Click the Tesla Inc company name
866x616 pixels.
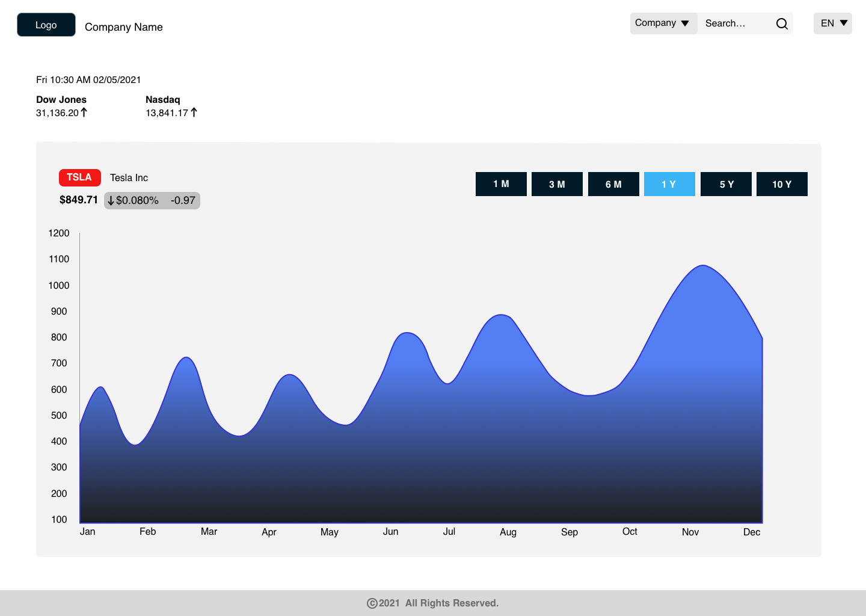129,178
